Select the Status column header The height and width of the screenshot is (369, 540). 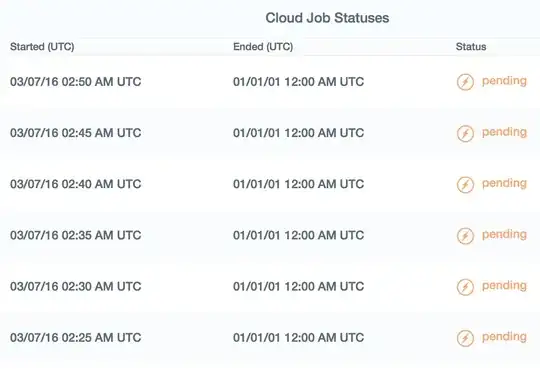471,47
